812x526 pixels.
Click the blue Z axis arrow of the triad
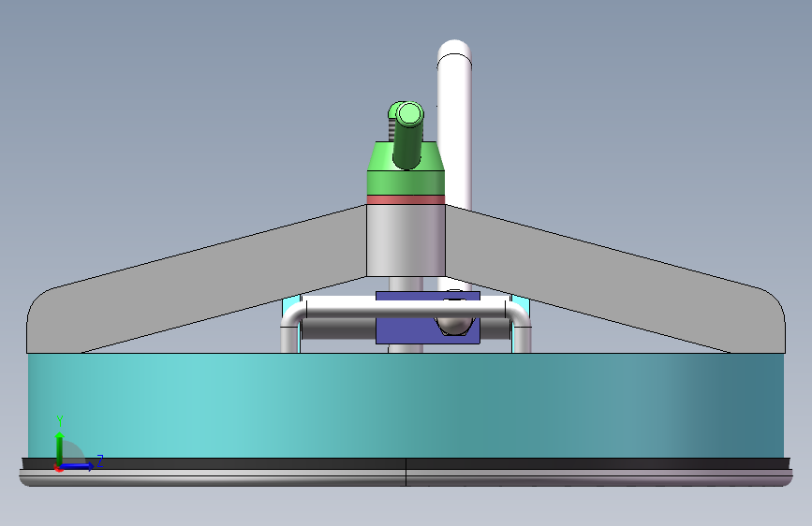pyautogui.click(x=77, y=466)
